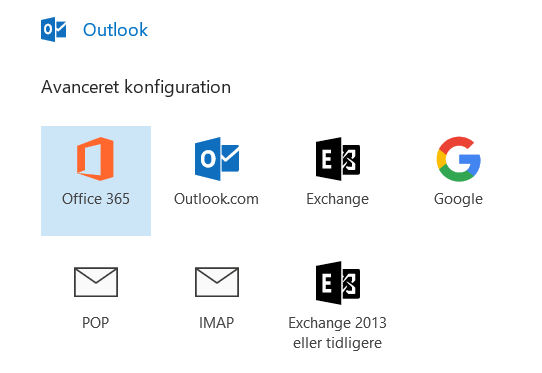Click the 'eller tidligere' text line
The height and width of the screenshot is (373, 542).
[x=338, y=343]
